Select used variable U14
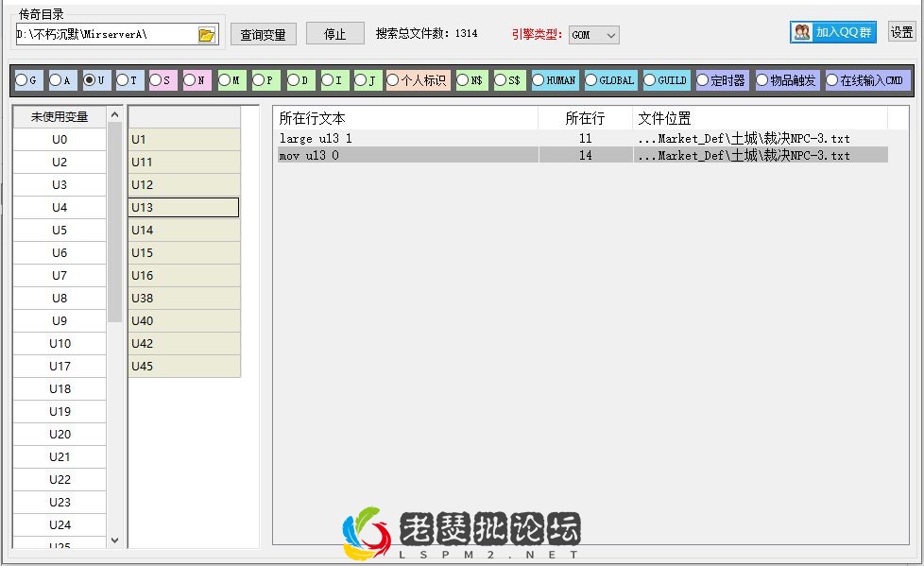This screenshot has height=566, width=924. 184,230
